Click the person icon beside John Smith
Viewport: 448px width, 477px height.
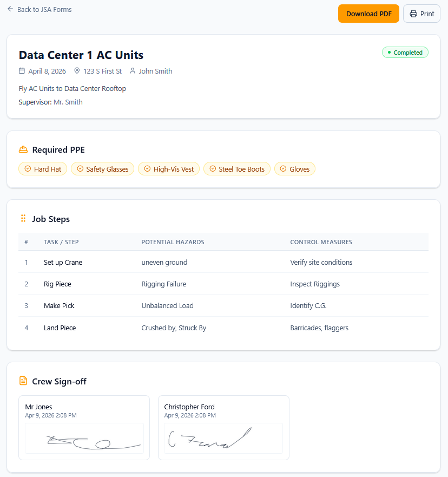pos(133,71)
